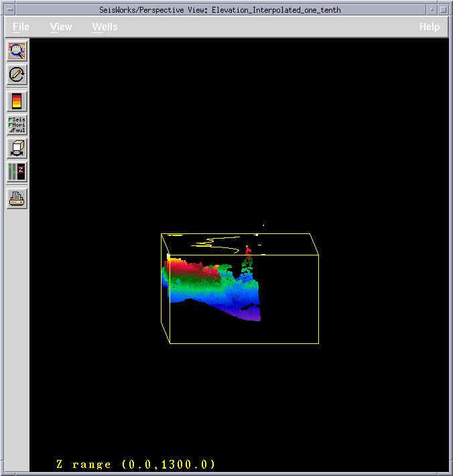This screenshot has height=476, width=453.
Task: Click the red well marker above the surface
Action: coord(248,251)
